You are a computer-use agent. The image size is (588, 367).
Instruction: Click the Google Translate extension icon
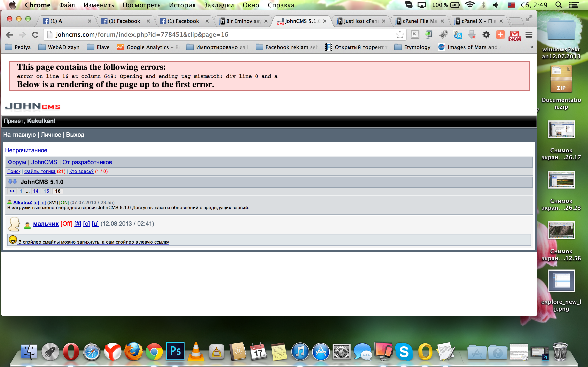click(x=458, y=35)
